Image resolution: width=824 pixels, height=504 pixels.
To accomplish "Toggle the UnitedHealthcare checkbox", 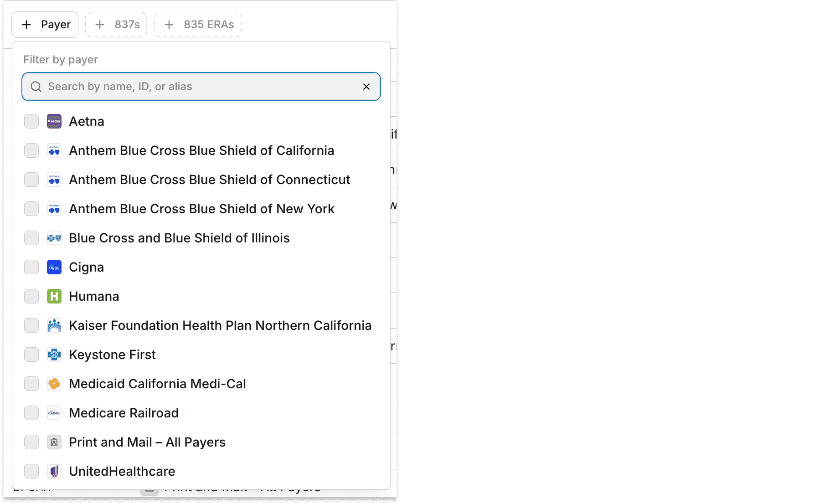I will click(x=31, y=471).
